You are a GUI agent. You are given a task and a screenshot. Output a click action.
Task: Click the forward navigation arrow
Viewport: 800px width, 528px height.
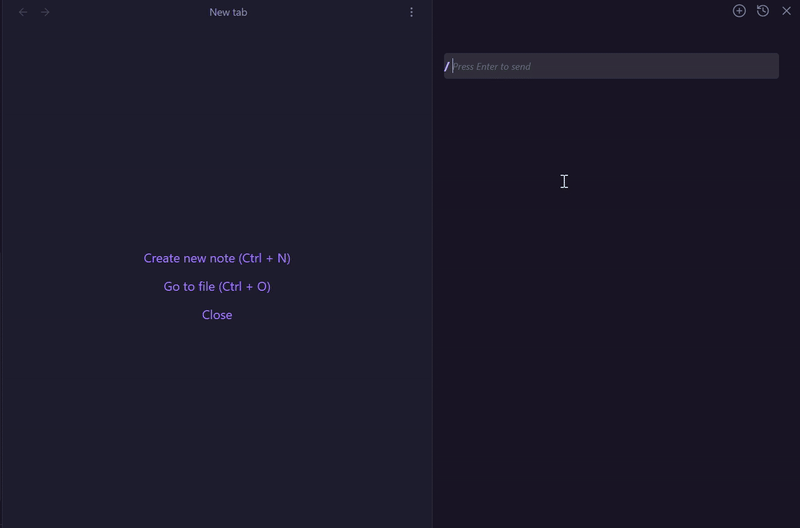coord(45,12)
